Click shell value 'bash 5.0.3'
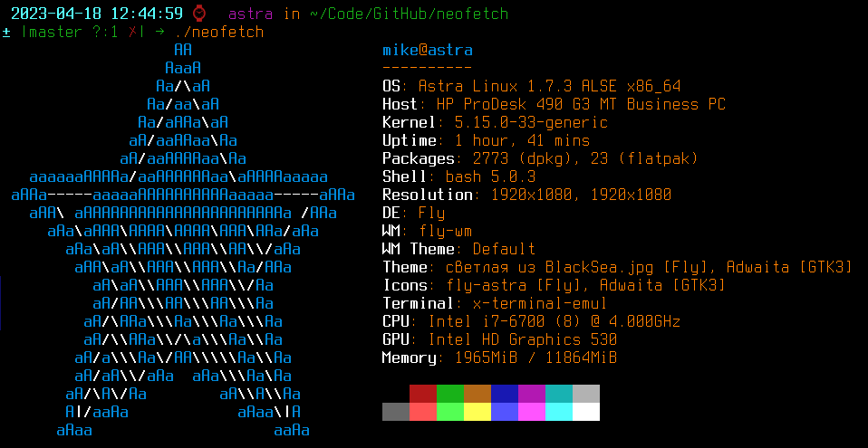 pyautogui.click(x=490, y=177)
